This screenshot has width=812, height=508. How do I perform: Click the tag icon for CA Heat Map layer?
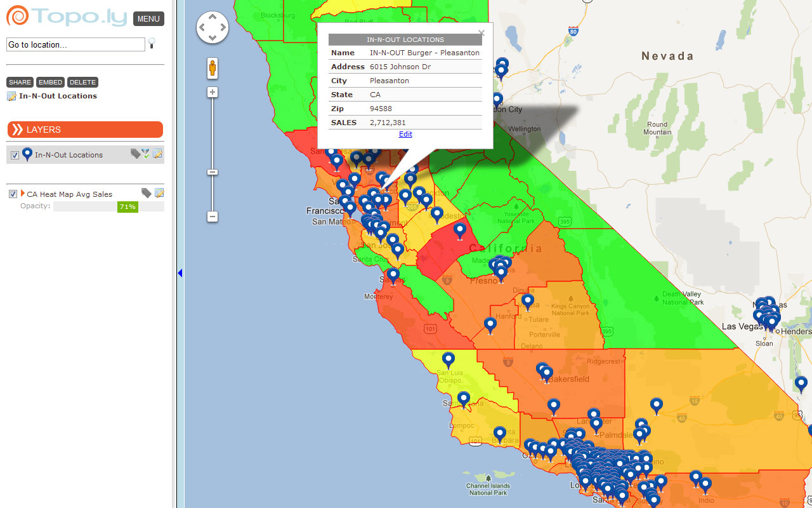[146, 193]
